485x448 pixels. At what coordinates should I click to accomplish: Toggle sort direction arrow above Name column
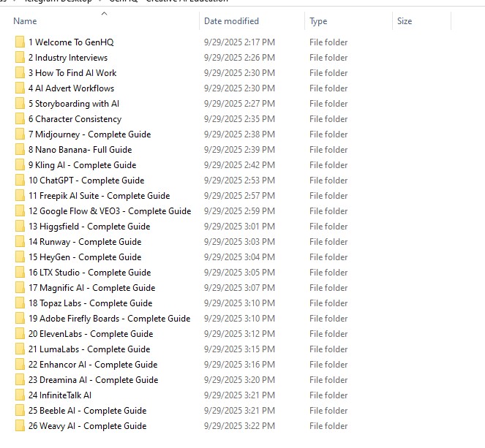[104, 14]
